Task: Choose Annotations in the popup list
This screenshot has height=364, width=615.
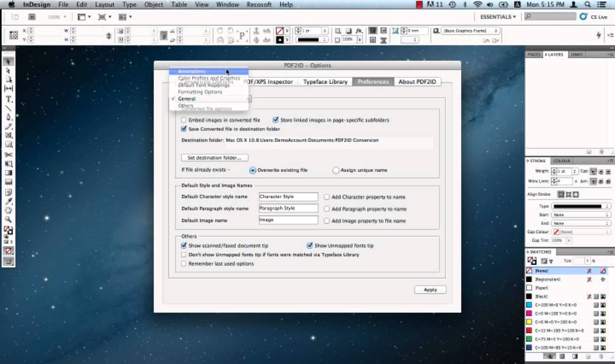Action: pos(208,72)
